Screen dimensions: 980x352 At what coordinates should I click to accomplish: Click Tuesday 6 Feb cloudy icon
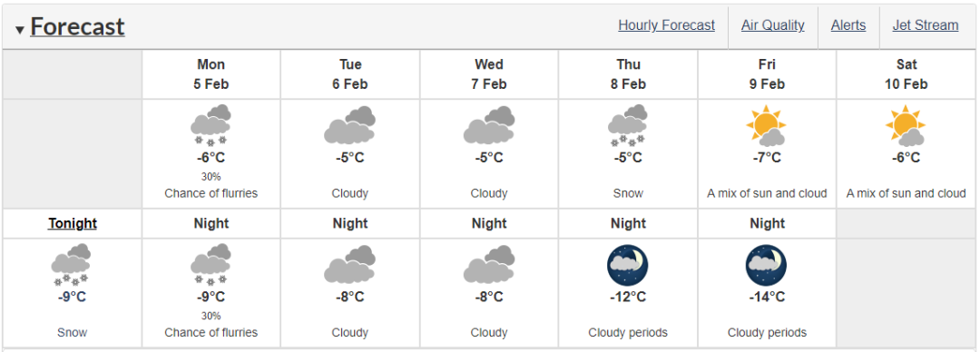coord(350,126)
